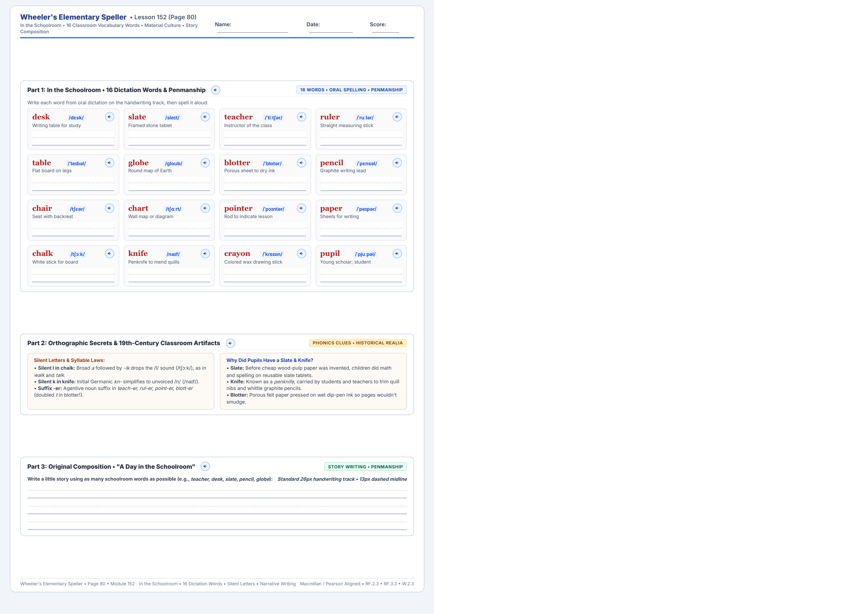Image resolution: width=868 pixels, height=614 pixels.
Task: Play audio for crayon
Action: point(301,253)
